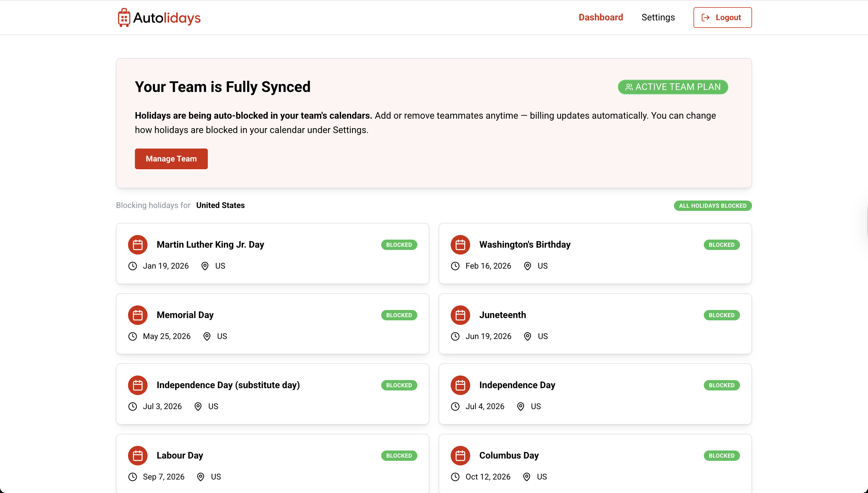
Task: Click the clock icon beside Jan 19, 2026
Action: point(133,266)
